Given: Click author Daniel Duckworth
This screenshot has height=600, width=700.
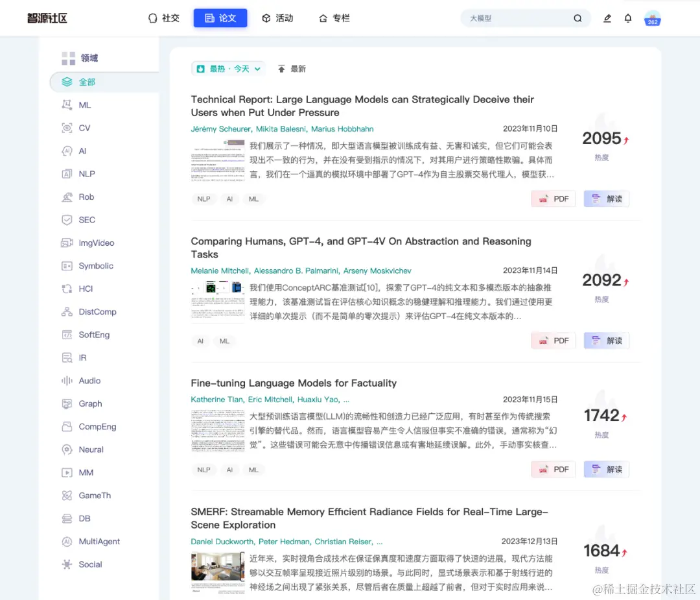Looking at the screenshot, I should point(222,542).
